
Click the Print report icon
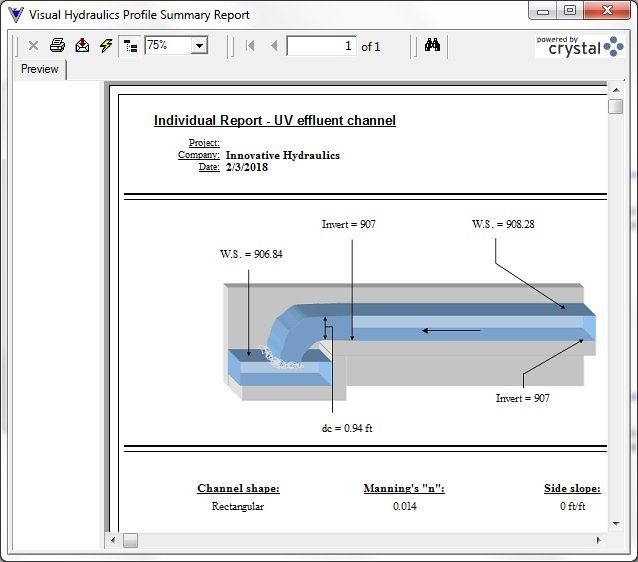58,46
